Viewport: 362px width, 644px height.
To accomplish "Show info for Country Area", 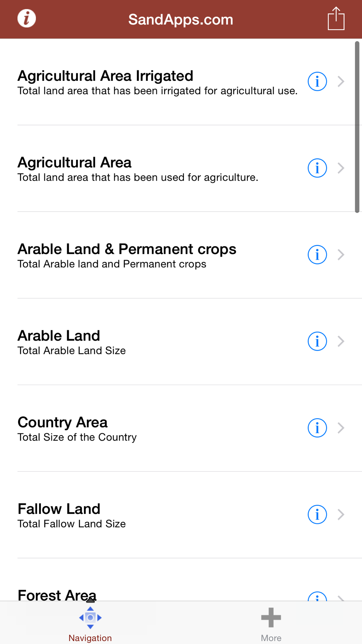I will pyautogui.click(x=317, y=428).
